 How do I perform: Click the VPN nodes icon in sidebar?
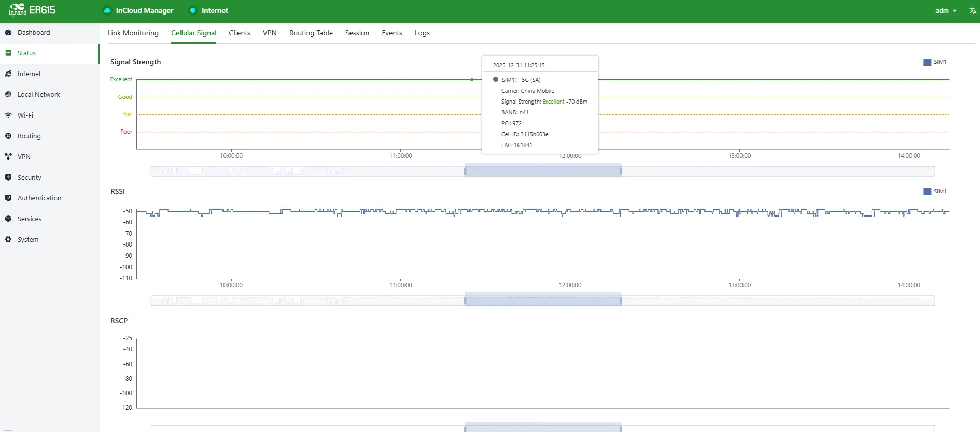tap(8, 156)
